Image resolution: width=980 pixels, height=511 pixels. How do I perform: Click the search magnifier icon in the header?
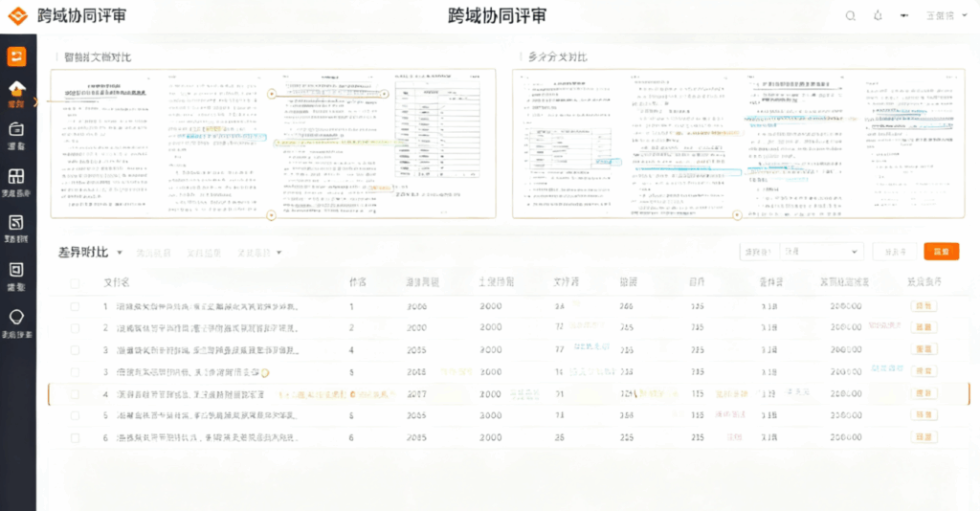851,16
